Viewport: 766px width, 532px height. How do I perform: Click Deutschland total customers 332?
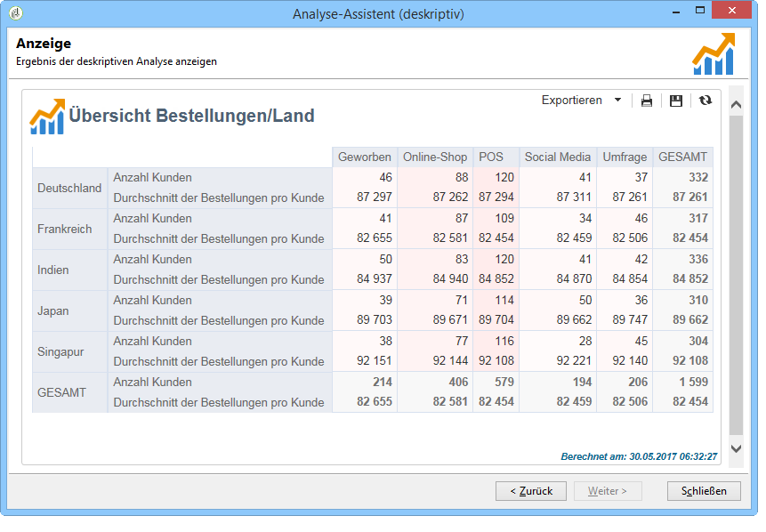pos(698,177)
